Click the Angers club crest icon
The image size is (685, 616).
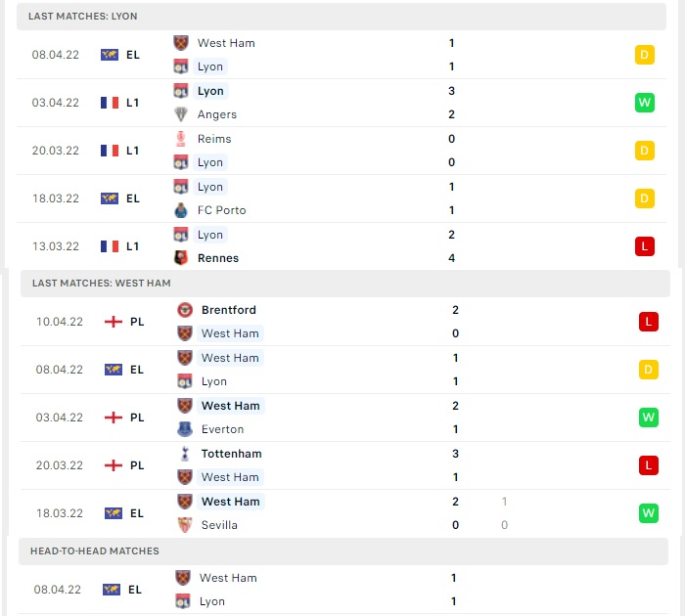(180, 114)
